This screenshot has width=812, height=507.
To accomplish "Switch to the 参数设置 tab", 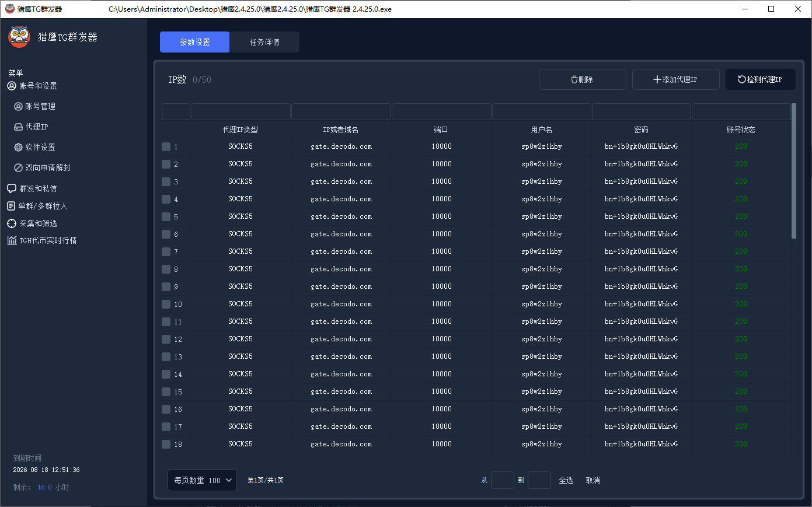I will (195, 42).
